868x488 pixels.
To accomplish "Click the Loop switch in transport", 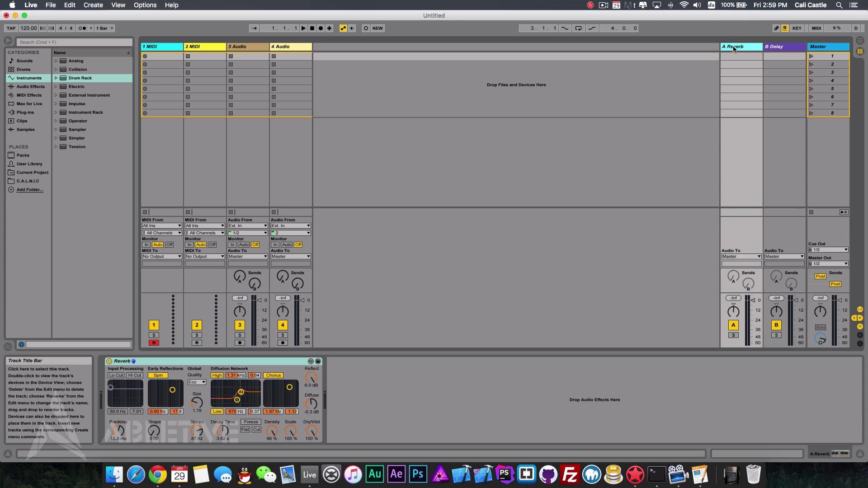I will click(578, 28).
